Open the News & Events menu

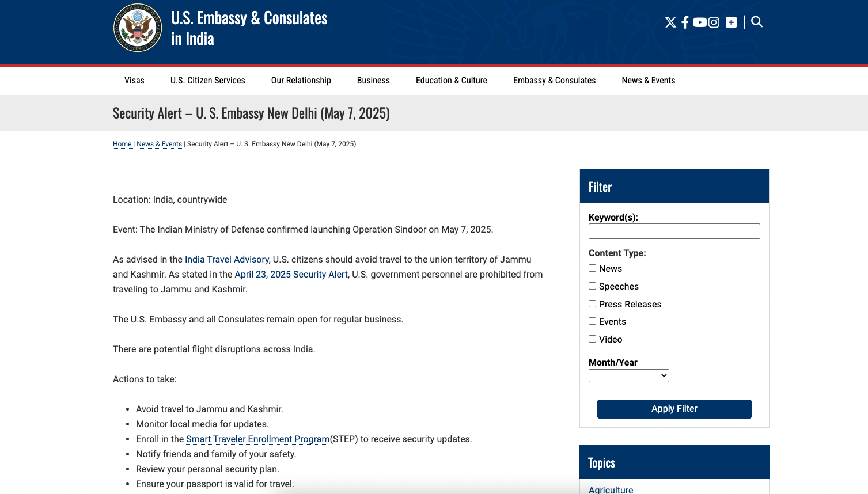pos(649,81)
